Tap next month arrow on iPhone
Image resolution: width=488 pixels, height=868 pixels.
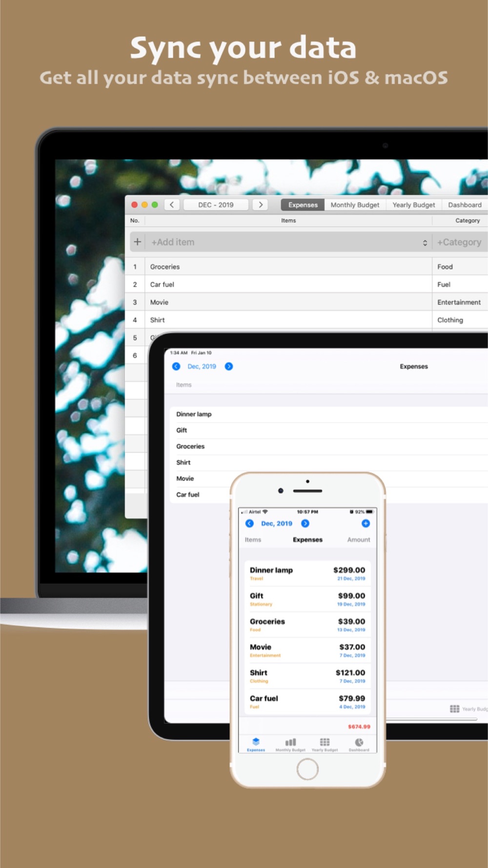pyautogui.click(x=305, y=523)
